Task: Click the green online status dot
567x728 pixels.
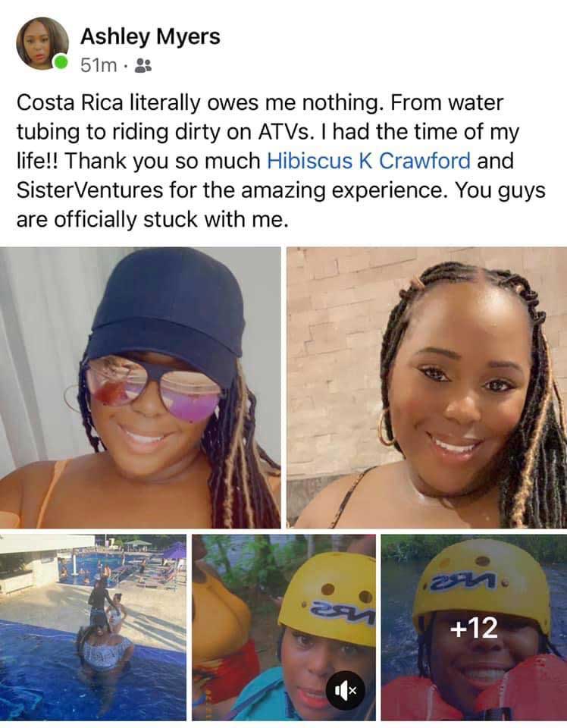Action: 61,61
